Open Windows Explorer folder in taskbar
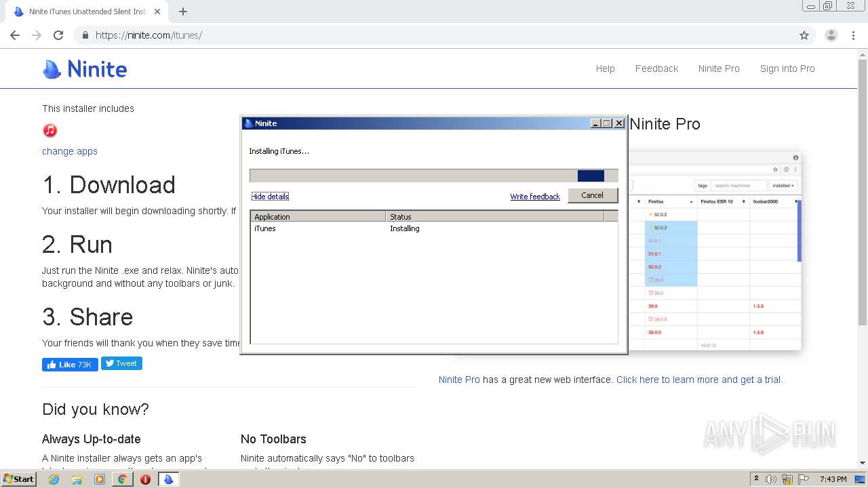This screenshot has height=488, width=868. click(77, 479)
